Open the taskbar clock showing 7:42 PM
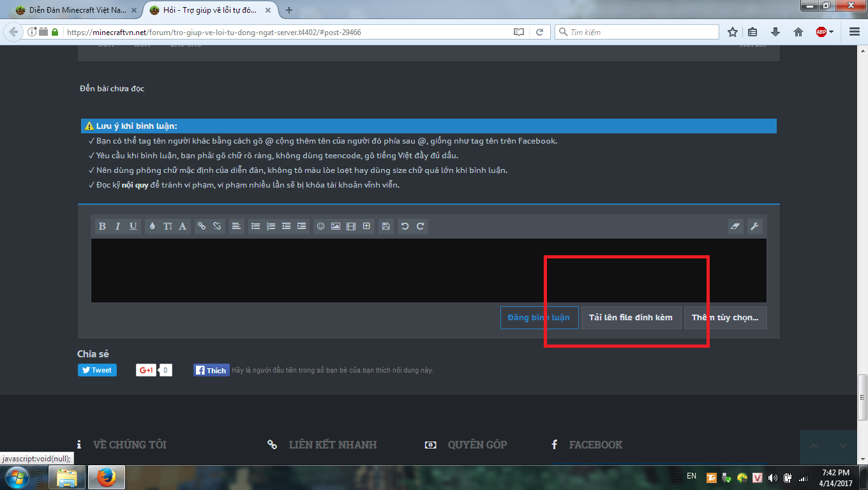Screen dimensions: 868x490 coord(835,477)
